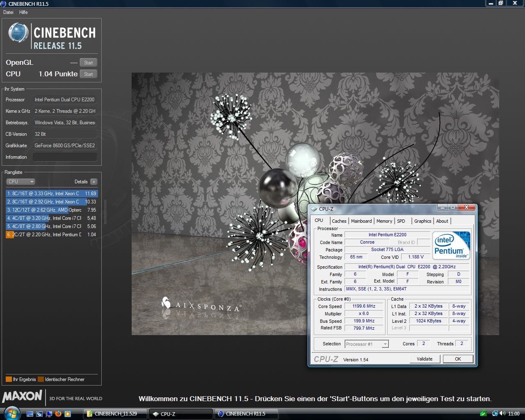Open the Datei menu
The height and width of the screenshot is (420, 525).
[8, 12]
